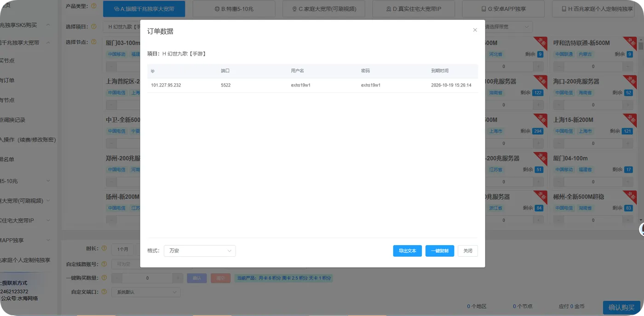Increase quantity for 呼和浩特联通-新500M node
The height and width of the screenshot is (316, 644).
tap(628, 66)
